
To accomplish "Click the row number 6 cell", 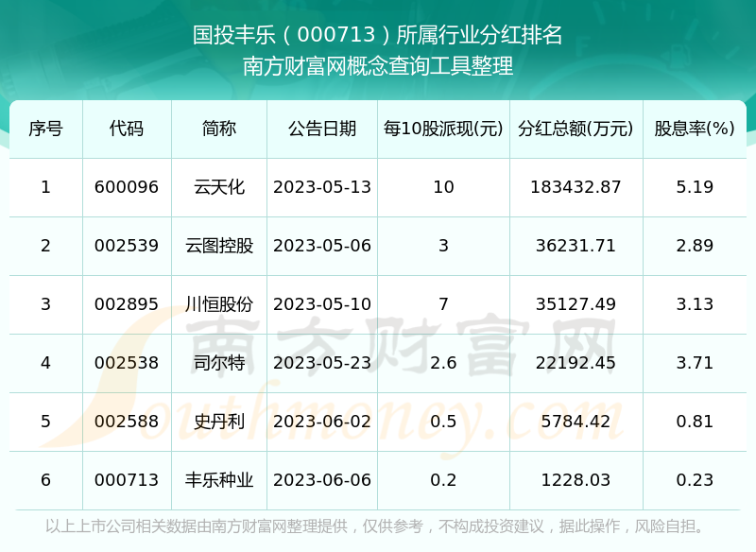I will [x=45, y=480].
